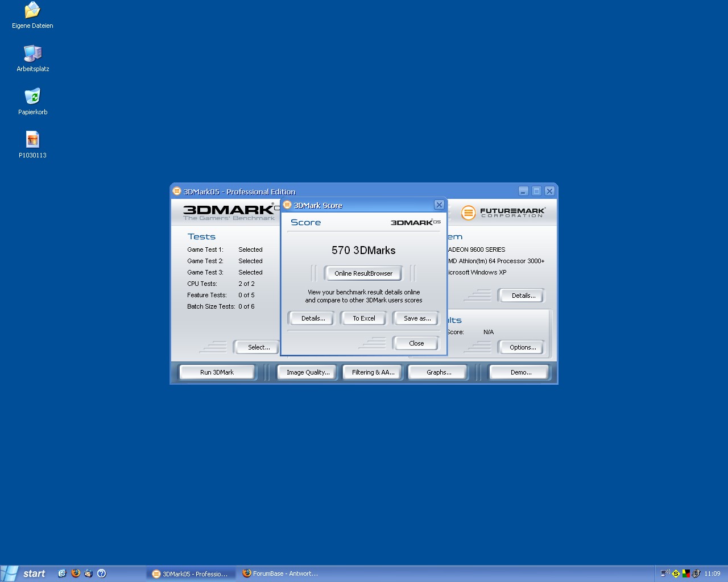Close Score dialog via title bar X
The image size is (728, 582).
tap(439, 205)
